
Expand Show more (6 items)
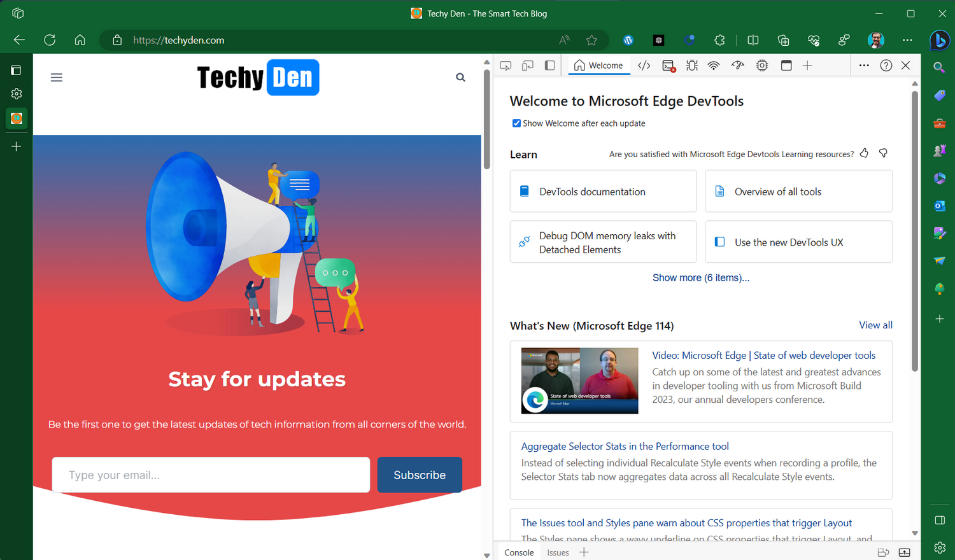point(701,277)
